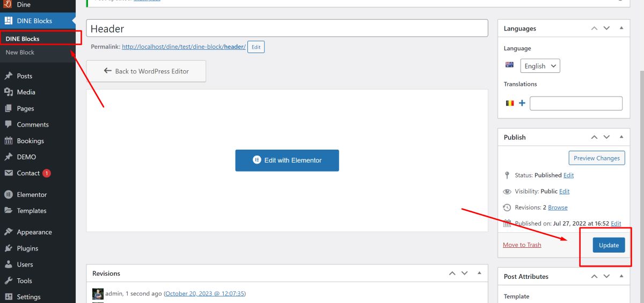Click Edit with Elementor button
644x303 pixels.
pos(287,160)
